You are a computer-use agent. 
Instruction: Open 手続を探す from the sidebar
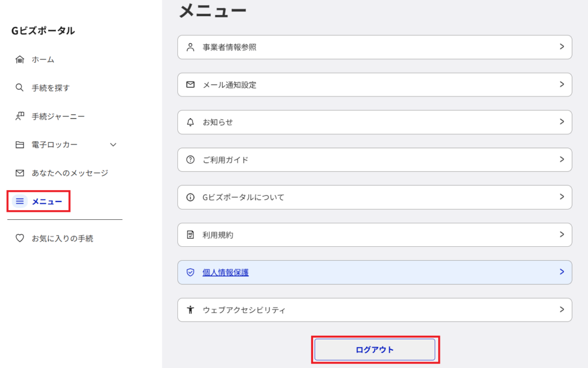51,88
